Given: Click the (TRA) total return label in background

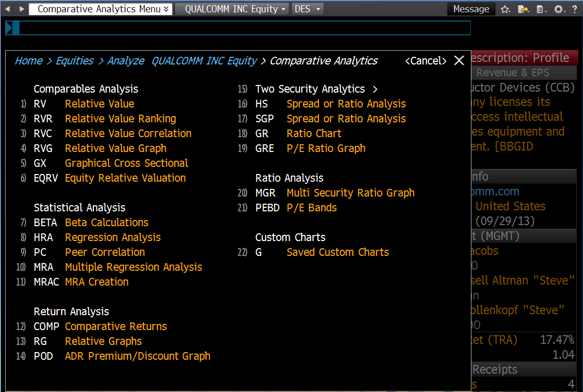Looking at the screenshot, I should click(x=494, y=340).
